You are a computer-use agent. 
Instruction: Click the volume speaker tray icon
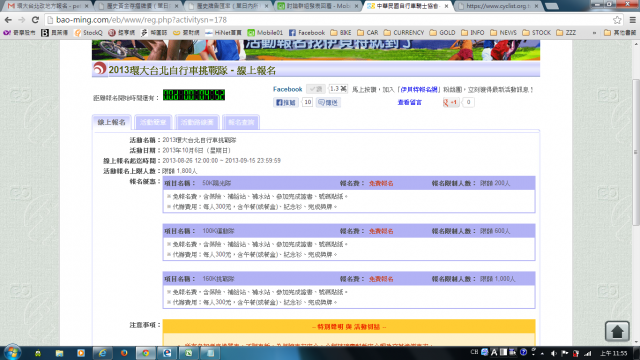coord(553,353)
